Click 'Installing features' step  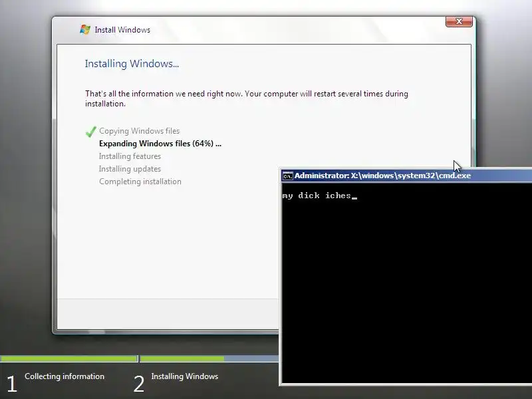click(130, 156)
